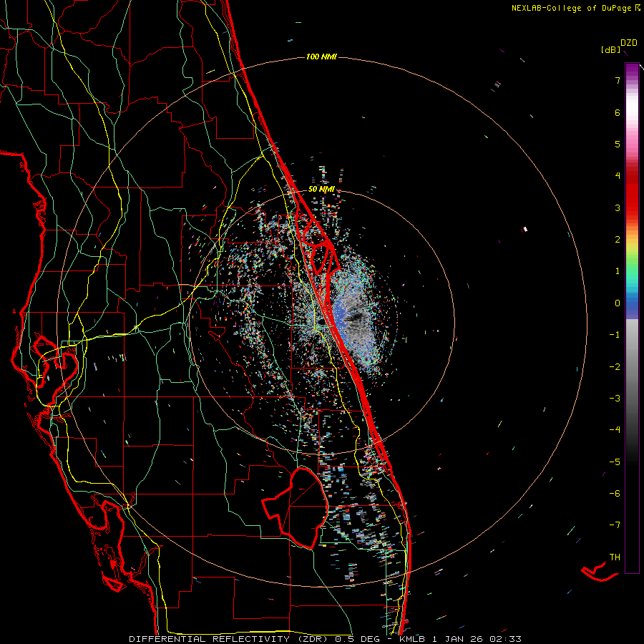Click the -6 value on the color scale
The width and height of the screenshot is (644, 644).
click(615, 493)
